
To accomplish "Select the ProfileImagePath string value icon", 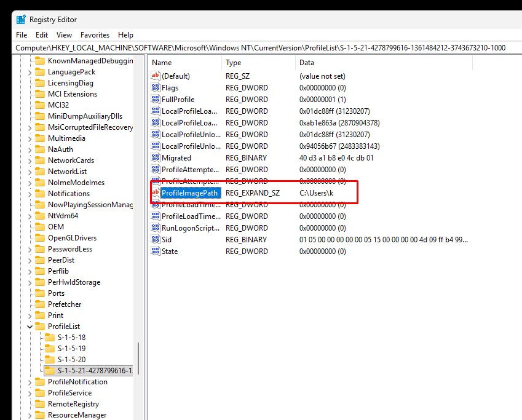I will click(x=156, y=193).
